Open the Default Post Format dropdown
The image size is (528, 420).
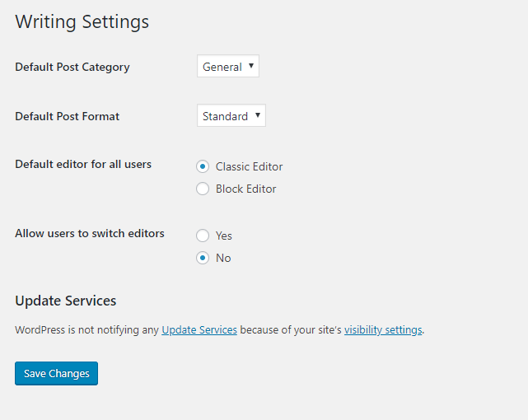[231, 116]
